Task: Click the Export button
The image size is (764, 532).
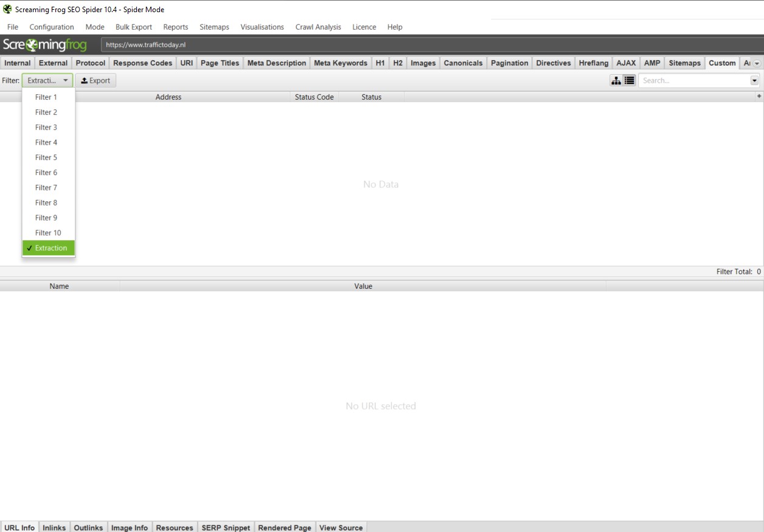Action: point(95,80)
